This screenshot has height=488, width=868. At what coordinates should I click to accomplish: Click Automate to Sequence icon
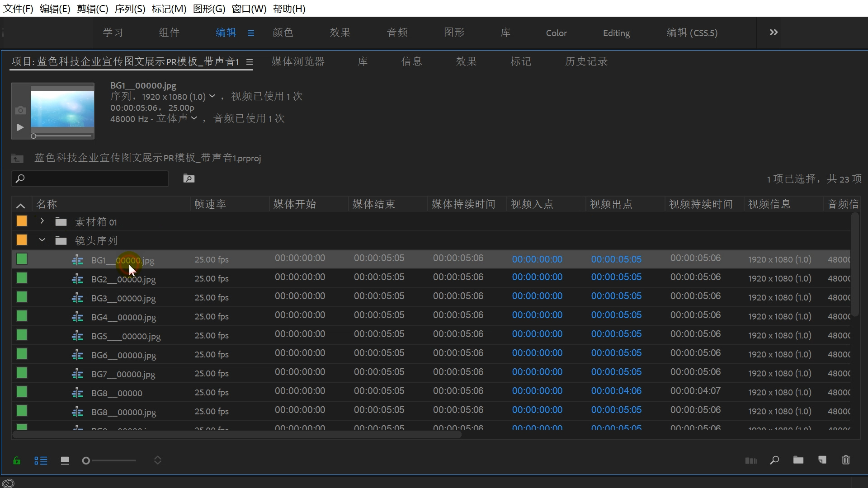point(751,460)
